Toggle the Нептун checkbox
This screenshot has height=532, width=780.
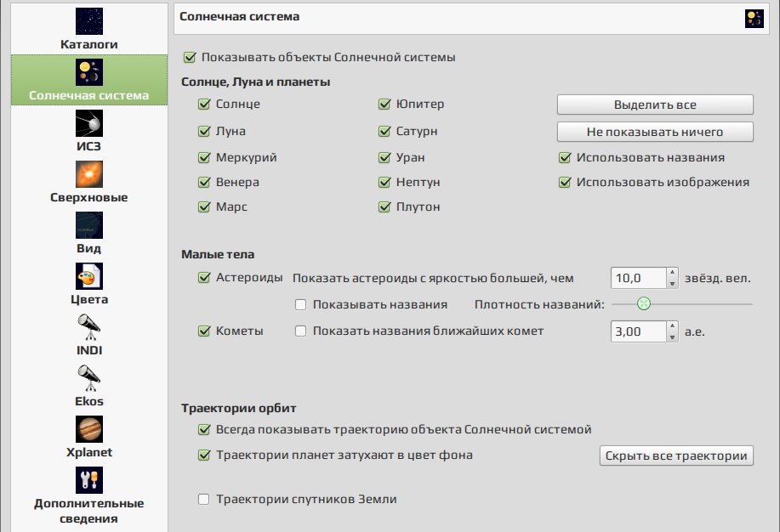pos(384,183)
